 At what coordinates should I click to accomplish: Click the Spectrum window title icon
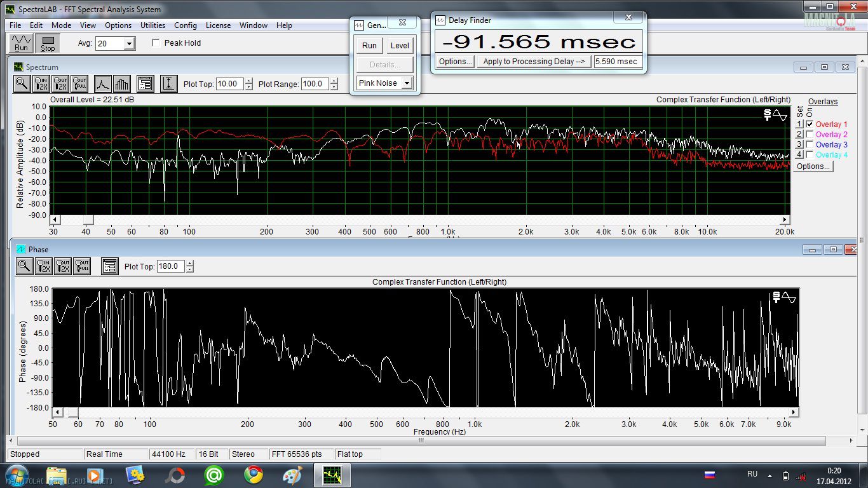18,67
